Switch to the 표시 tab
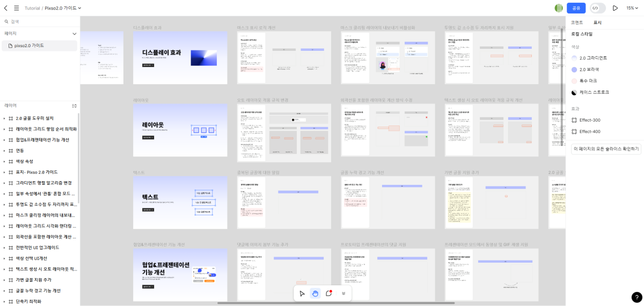 (x=597, y=23)
